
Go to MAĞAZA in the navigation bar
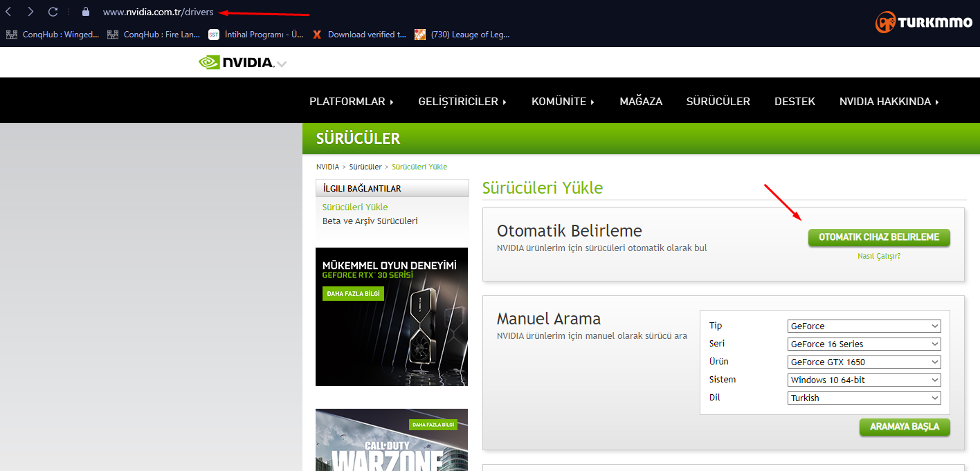tap(641, 102)
